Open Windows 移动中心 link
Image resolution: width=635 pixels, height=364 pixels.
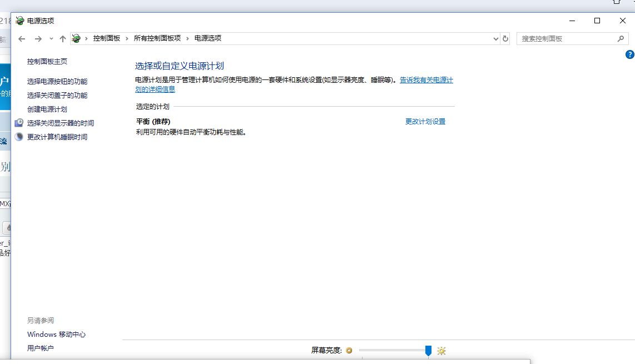56,334
